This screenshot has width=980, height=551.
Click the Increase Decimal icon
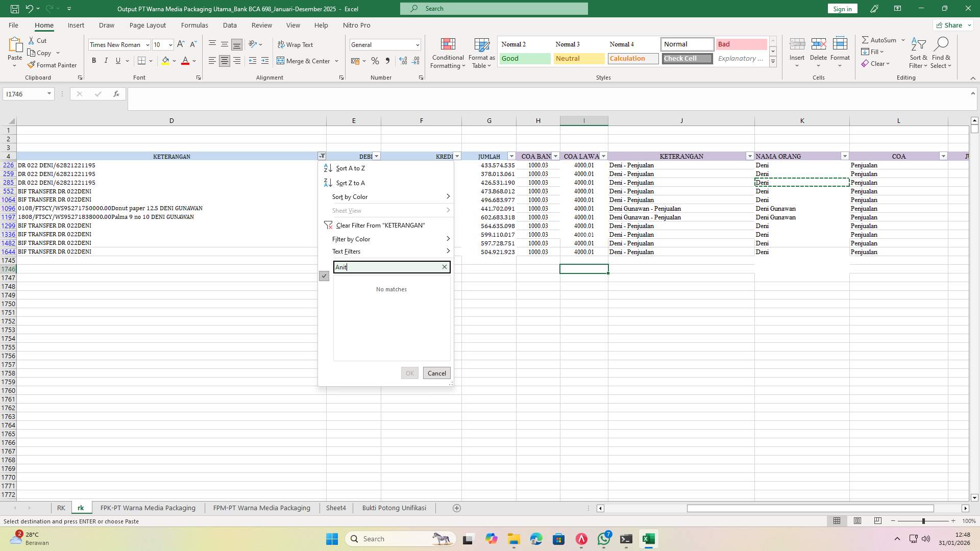(403, 61)
